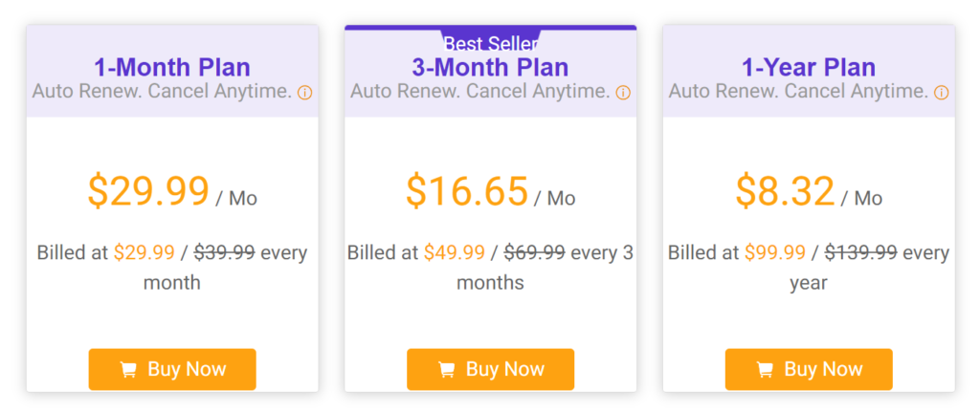Click info icon on 3-Month Plan

623,93
